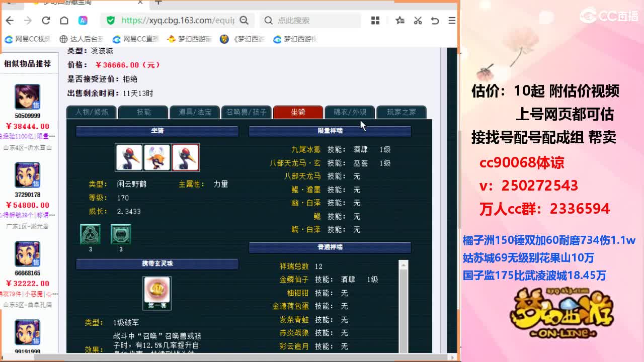Click the 八部天龙马·玄 entry
Screen dimensions: 644x362
[x=295, y=163]
